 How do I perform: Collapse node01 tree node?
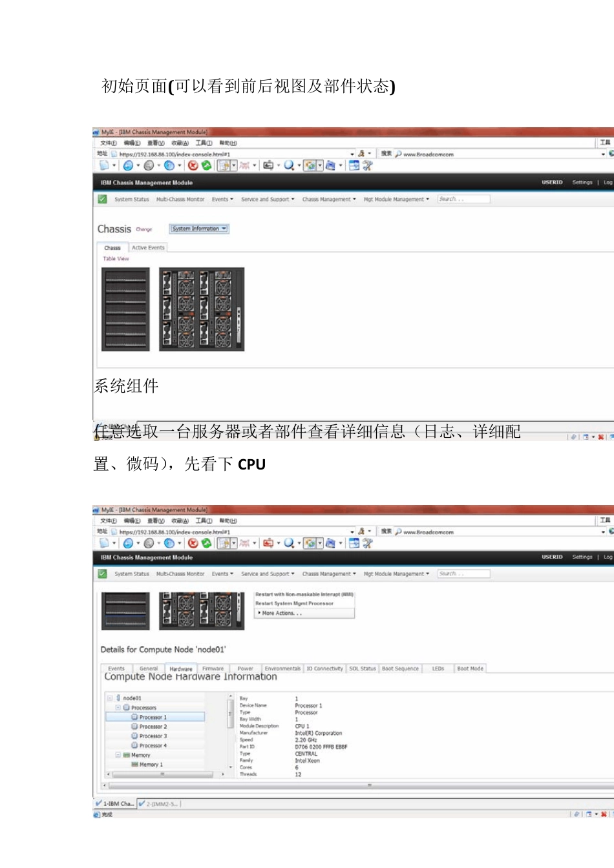pos(110,697)
